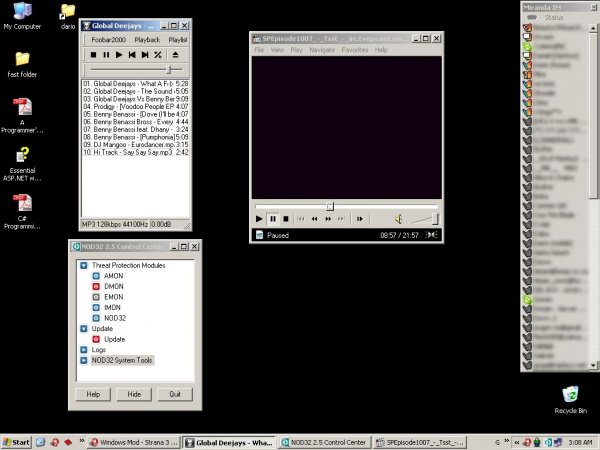Click the Start button on taskbar
The image size is (600, 450).
16,442
